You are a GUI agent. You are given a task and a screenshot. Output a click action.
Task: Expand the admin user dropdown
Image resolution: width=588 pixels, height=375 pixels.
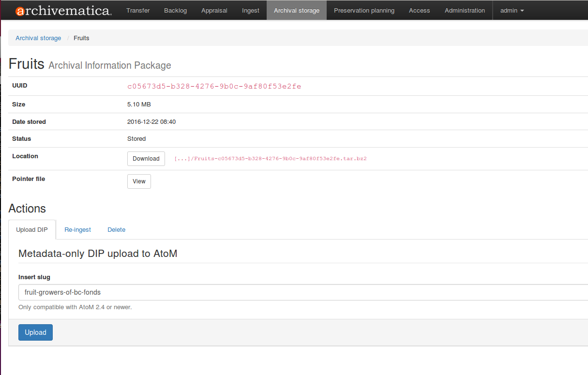click(512, 11)
